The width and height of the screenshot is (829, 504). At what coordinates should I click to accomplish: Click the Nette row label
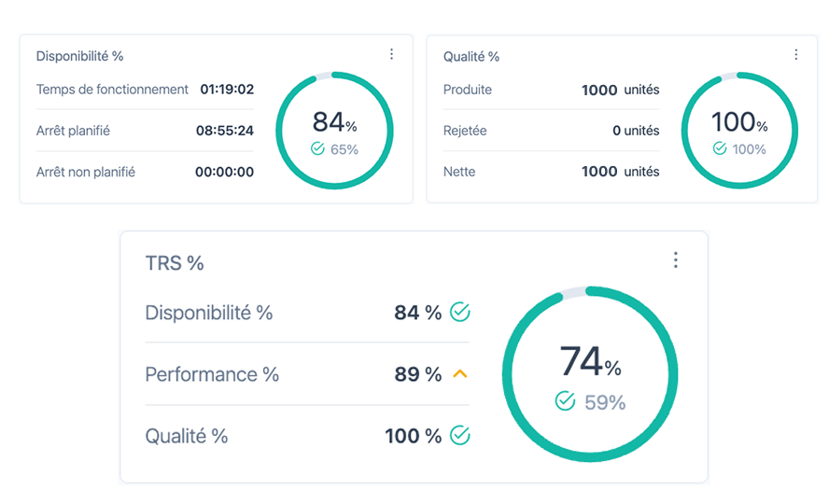[x=459, y=172]
